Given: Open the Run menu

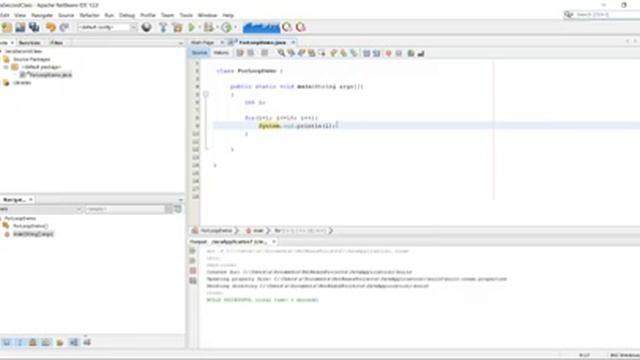Looking at the screenshot, I should pos(109,15).
